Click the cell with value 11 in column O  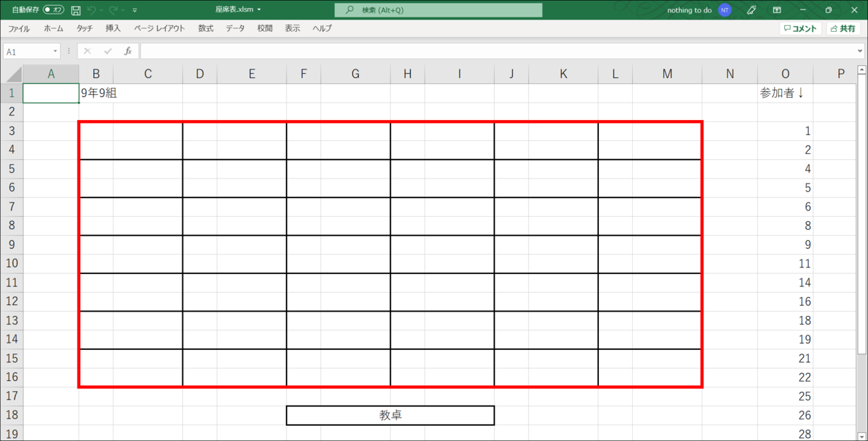tap(786, 263)
